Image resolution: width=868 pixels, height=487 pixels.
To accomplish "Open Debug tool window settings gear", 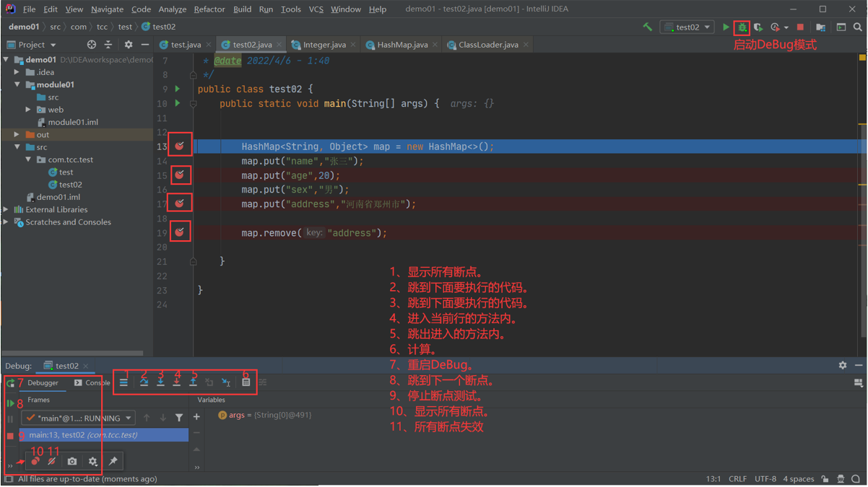I will 842,366.
